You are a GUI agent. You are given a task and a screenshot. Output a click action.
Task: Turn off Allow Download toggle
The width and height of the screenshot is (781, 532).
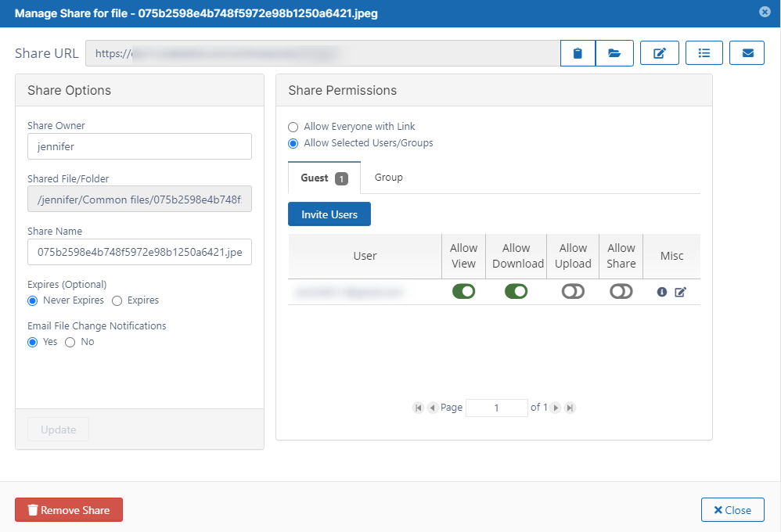coord(516,292)
